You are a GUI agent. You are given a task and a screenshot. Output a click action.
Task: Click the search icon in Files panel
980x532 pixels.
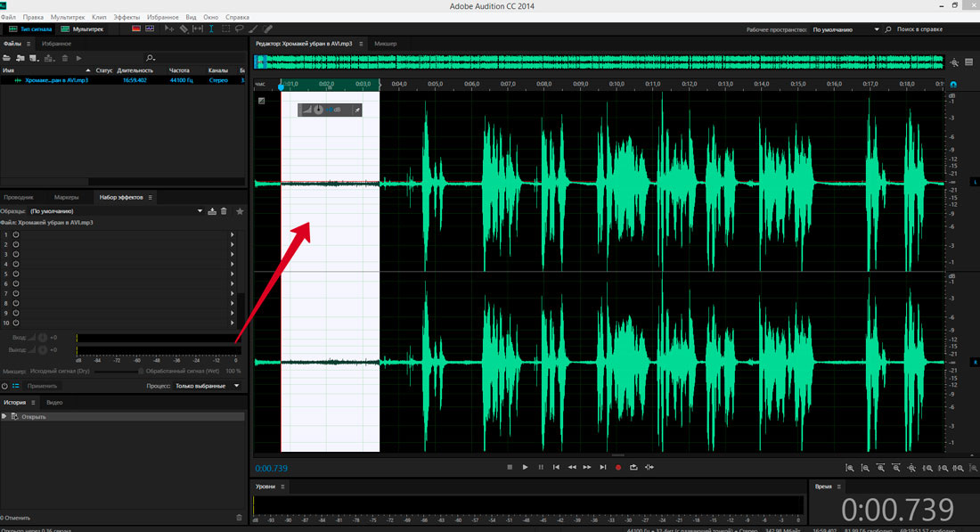coord(150,58)
